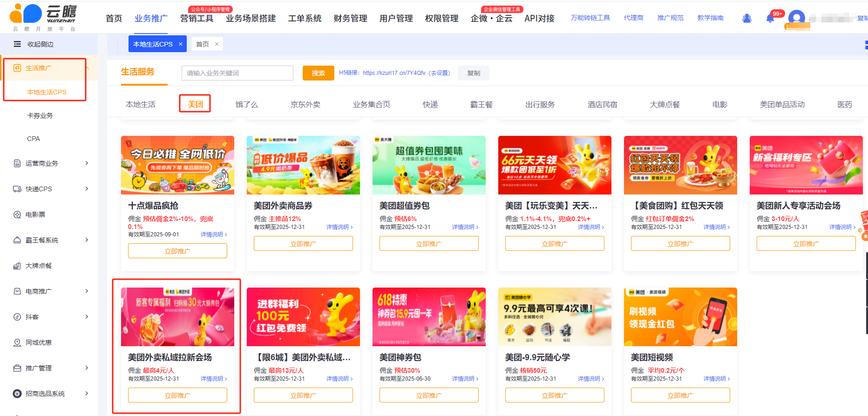
Task: Click the user avatar icon
Action: coord(797,18)
